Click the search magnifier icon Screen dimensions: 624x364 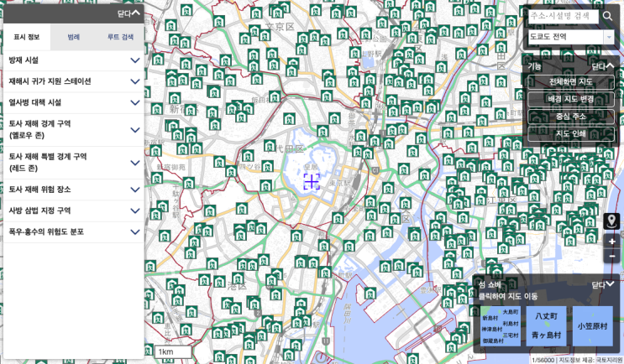[x=607, y=16]
